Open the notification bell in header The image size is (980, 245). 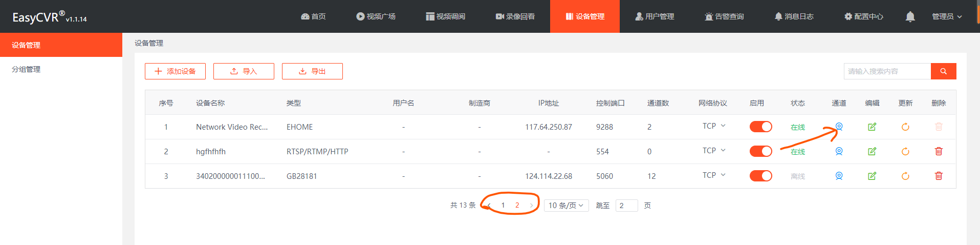pos(910,16)
